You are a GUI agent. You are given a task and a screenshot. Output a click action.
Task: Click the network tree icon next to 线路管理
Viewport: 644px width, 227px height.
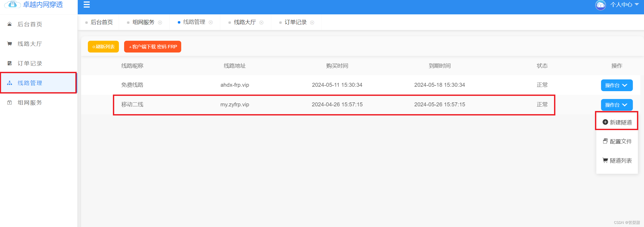tap(10, 83)
